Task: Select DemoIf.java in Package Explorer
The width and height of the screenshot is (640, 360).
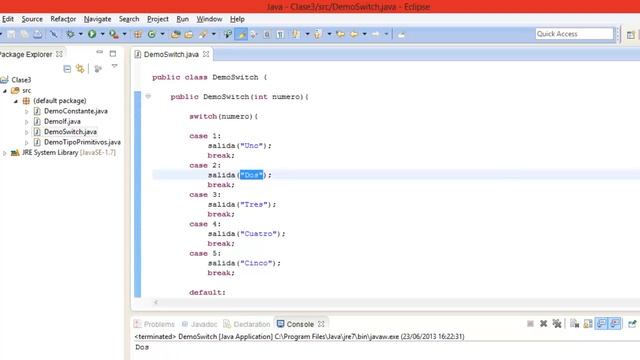Action: tap(62, 122)
